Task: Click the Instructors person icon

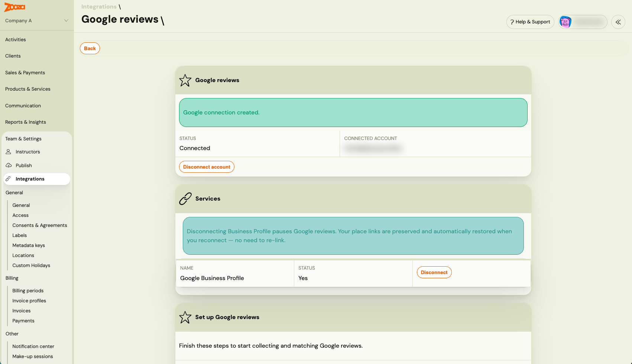Action: tap(8, 152)
